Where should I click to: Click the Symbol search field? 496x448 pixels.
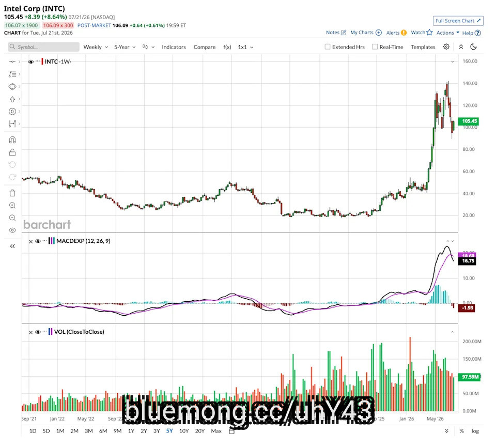(43, 47)
